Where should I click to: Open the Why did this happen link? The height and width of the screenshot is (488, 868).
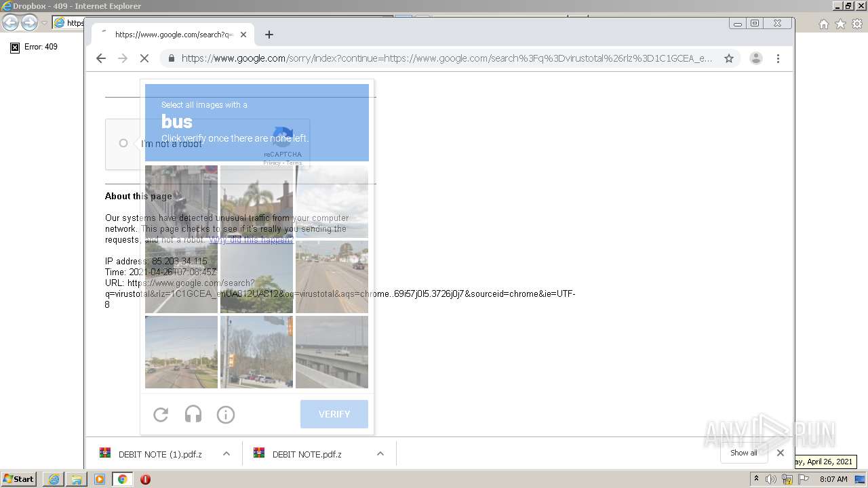click(251, 240)
